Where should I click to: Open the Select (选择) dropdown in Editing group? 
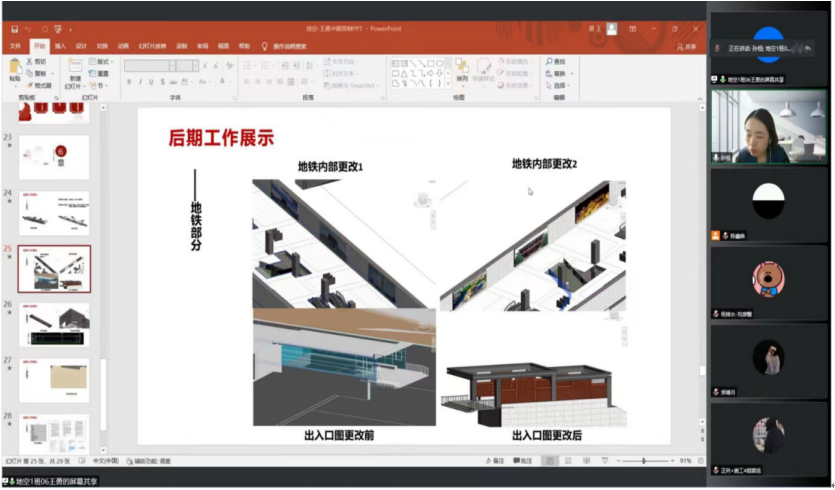pyautogui.click(x=560, y=85)
